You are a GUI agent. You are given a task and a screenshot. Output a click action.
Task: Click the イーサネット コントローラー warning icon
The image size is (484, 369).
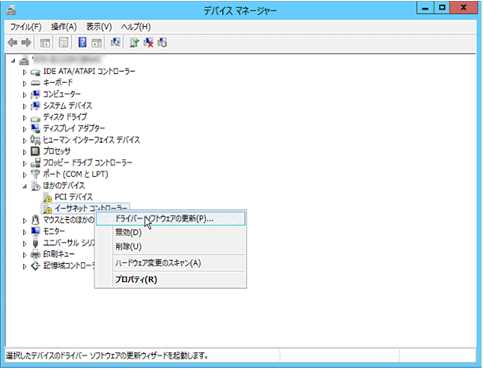pyautogui.click(x=48, y=209)
